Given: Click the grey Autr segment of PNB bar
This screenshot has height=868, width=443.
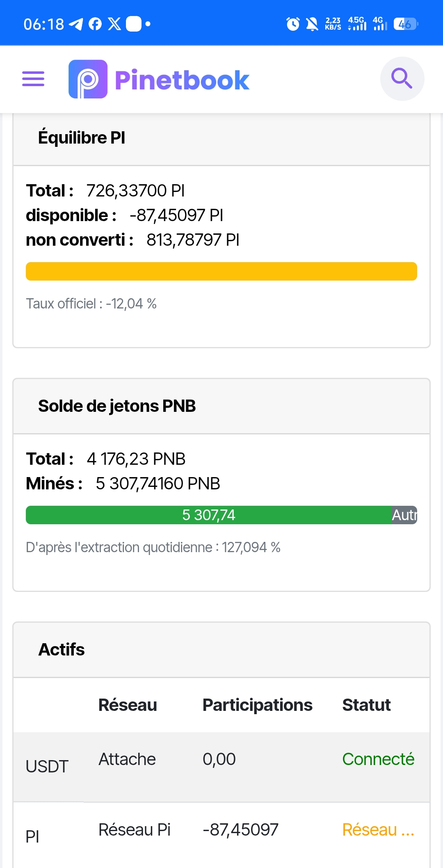Looking at the screenshot, I should tap(404, 515).
